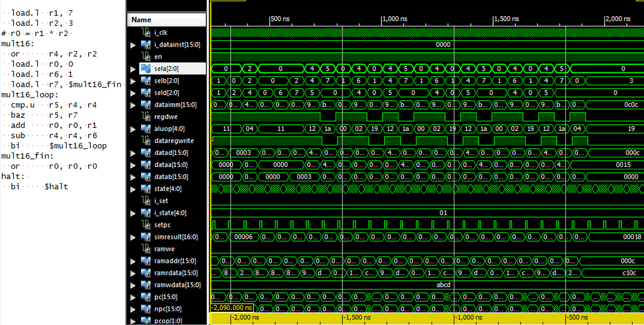Select the i_clk signal name
This screenshot has height=325, width=644.
(x=161, y=33)
